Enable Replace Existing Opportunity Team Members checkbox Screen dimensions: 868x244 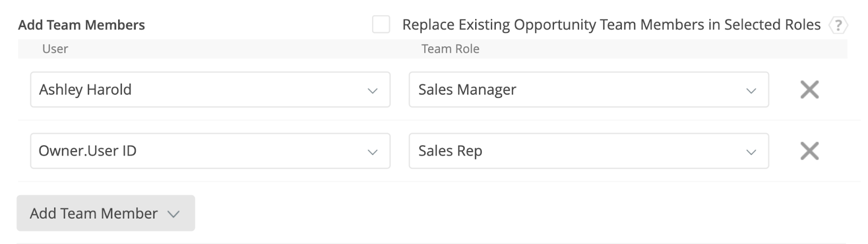click(381, 24)
